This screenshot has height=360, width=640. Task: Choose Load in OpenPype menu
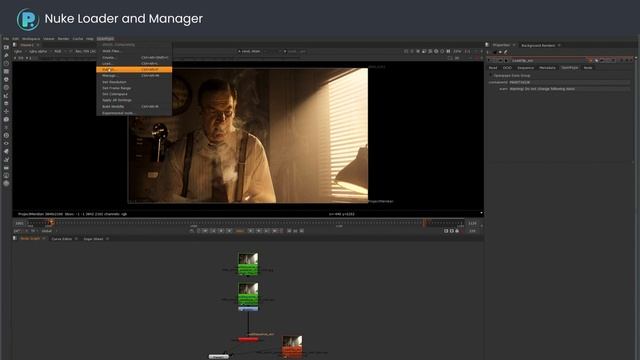(x=134, y=64)
